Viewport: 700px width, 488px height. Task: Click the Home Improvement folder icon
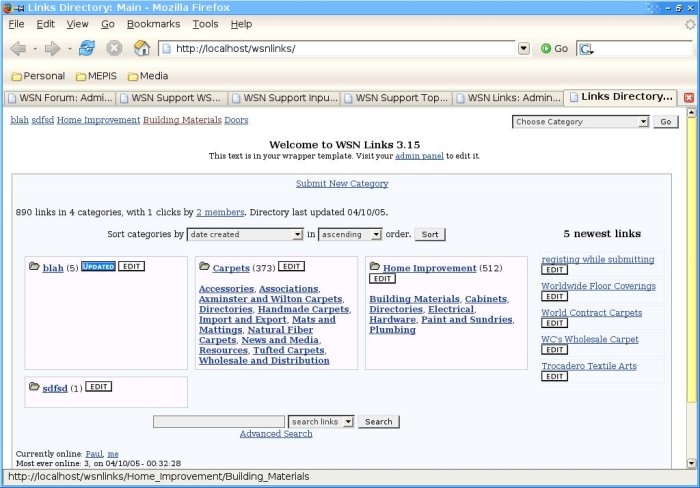(x=374, y=267)
